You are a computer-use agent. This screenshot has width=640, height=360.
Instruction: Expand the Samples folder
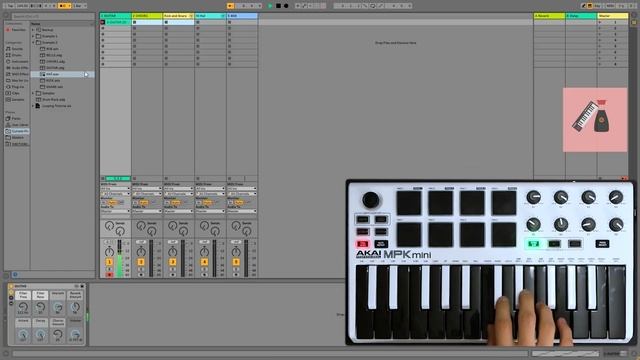33,93
